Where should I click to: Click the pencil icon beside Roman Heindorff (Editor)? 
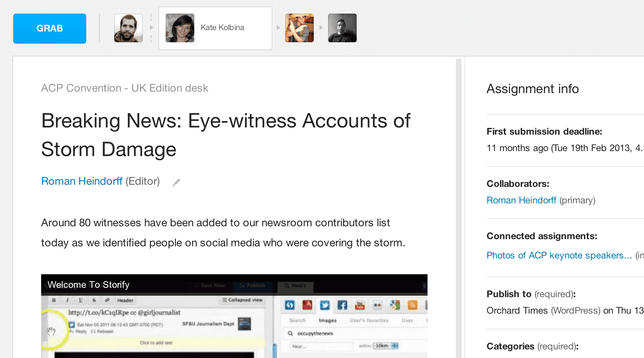point(176,182)
